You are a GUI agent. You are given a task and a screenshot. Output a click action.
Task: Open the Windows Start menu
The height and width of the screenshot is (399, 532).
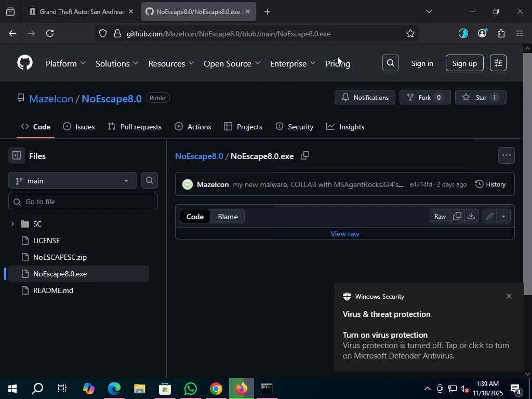12,389
